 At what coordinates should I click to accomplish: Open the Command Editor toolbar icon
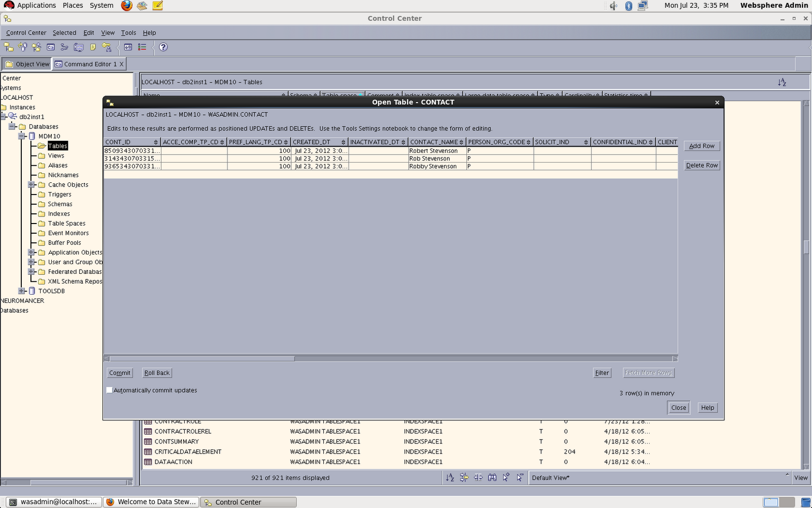(x=51, y=47)
